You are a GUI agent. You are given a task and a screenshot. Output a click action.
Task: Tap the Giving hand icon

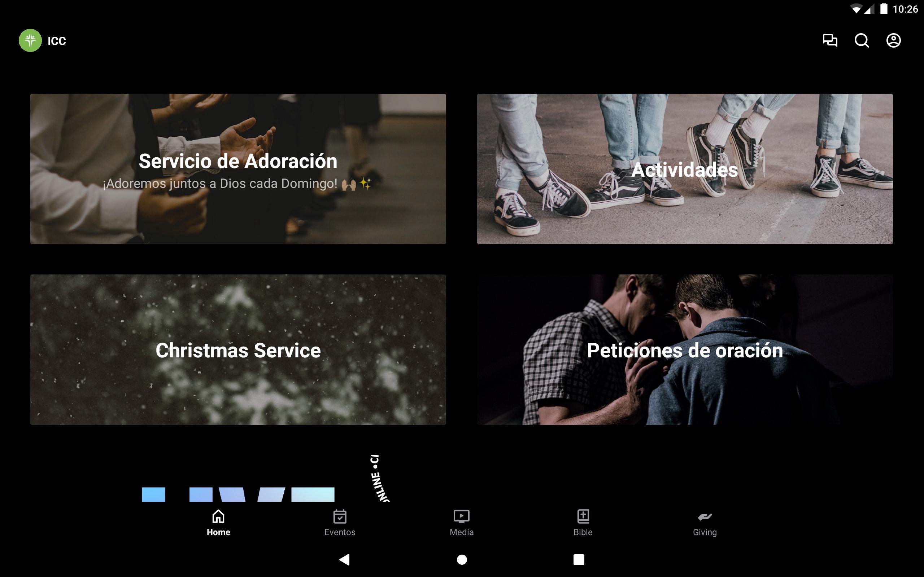pos(705,516)
